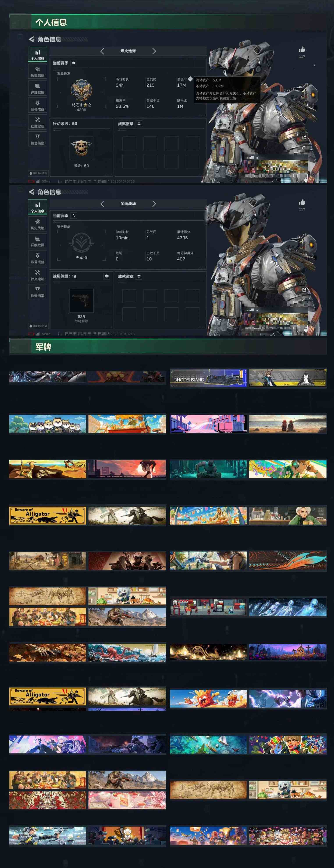Image resolution: width=334 pixels, height=868 pixels.
Task: Select the RHODES ISLAND dog tag banner
Action: pyautogui.click(x=208, y=378)
